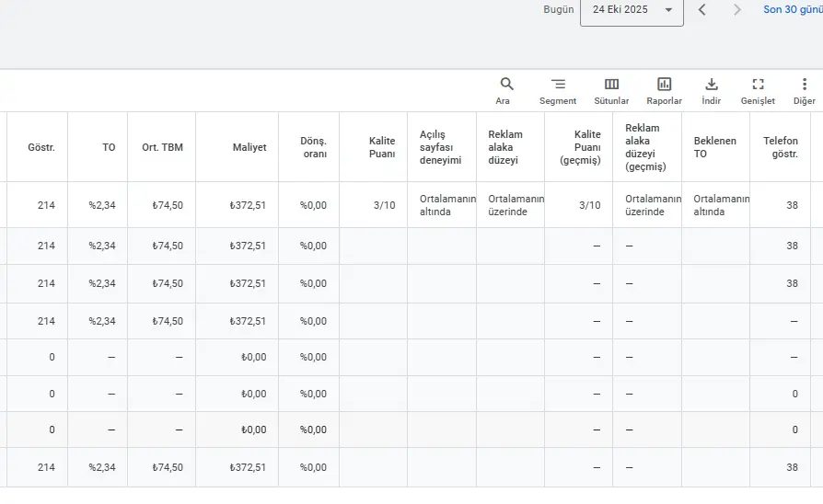Sort by Gösterim column header
823x504 pixels.
click(x=41, y=147)
